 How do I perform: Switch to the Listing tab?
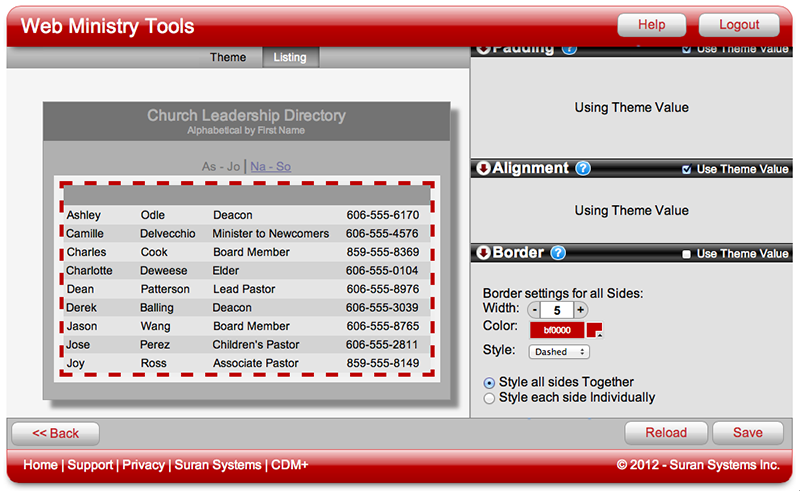pyautogui.click(x=291, y=57)
